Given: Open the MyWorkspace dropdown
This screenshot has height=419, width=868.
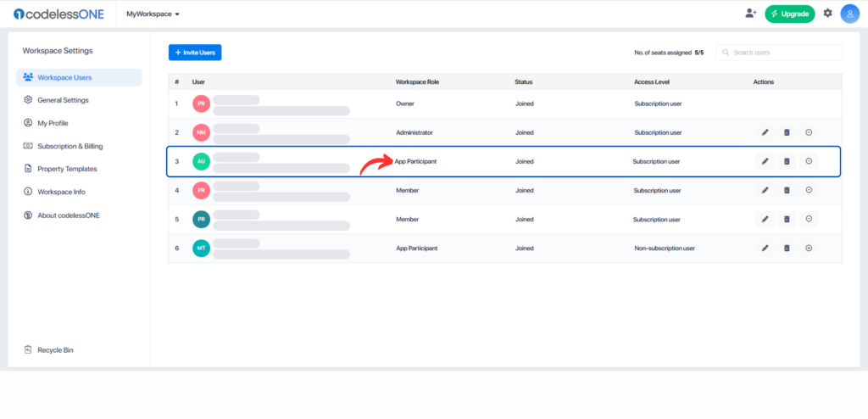Looking at the screenshot, I should click(153, 14).
